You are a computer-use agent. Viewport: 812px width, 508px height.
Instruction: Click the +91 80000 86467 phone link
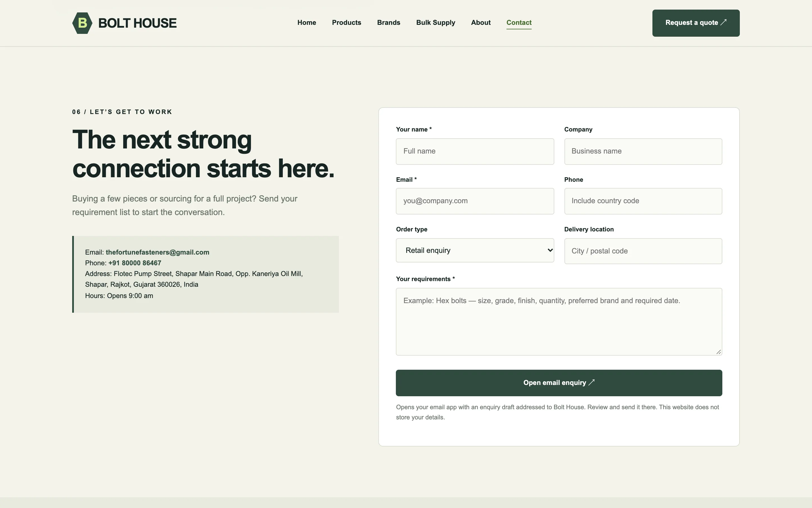pyautogui.click(x=134, y=263)
